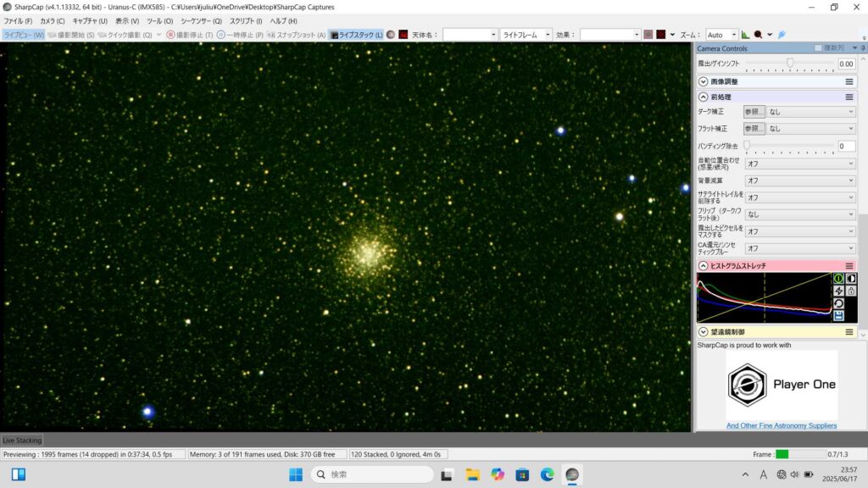Open the 表示 menu
The image size is (868, 488).
tap(127, 21)
